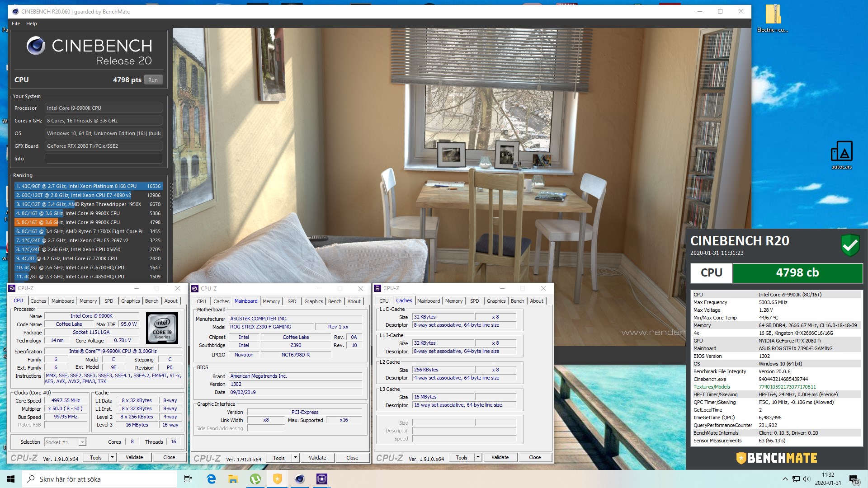Screen dimensions: 868x488
Task: Open uTorrent from the taskbar
Action: [x=255, y=479]
